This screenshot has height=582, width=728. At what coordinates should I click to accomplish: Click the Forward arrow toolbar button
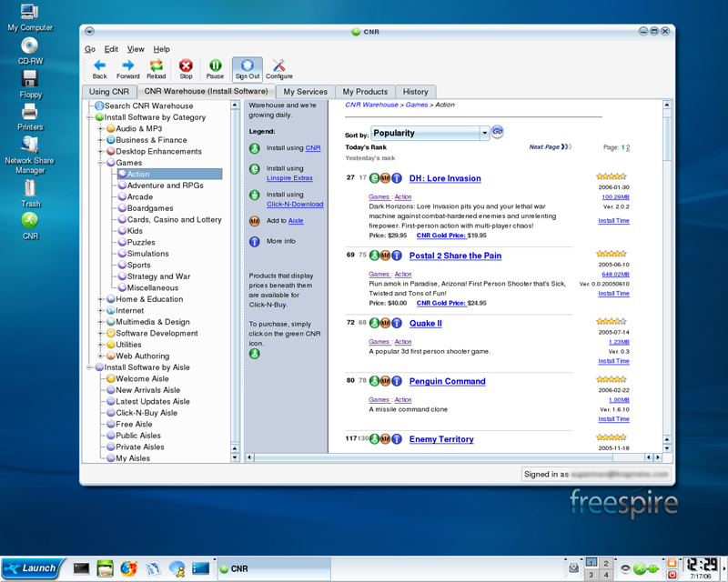point(127,69)
